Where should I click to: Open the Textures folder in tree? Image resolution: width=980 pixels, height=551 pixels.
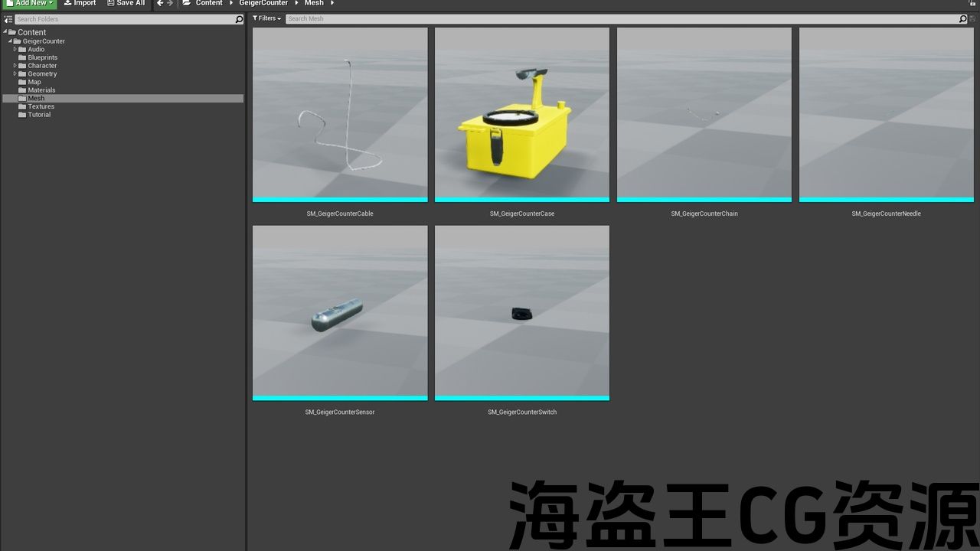41,106
